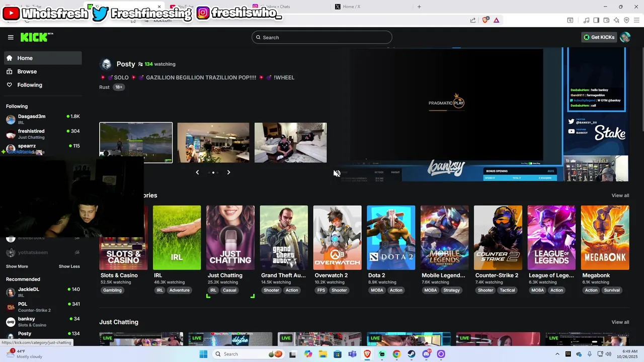Open the League of Legends category card
Image resolution: width=644 pixels, height=362 pixels.
tap(551, 238)
